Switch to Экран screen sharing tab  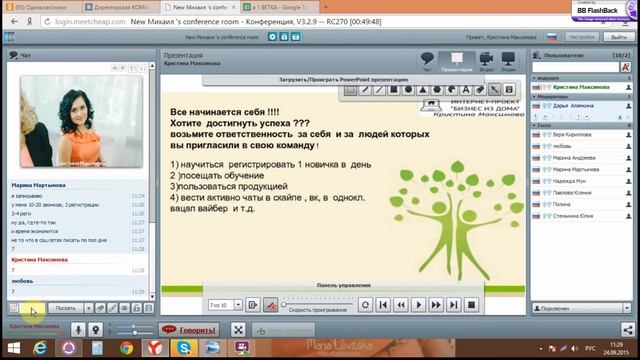[x=509, y=61]
